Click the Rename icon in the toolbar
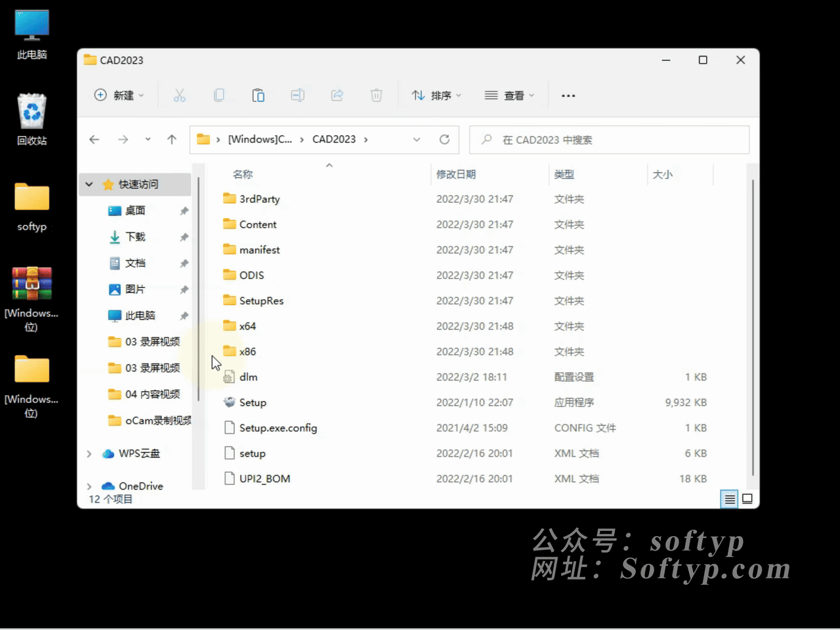Viewport: 840px width, 630px height. click(x=297, y=95)
